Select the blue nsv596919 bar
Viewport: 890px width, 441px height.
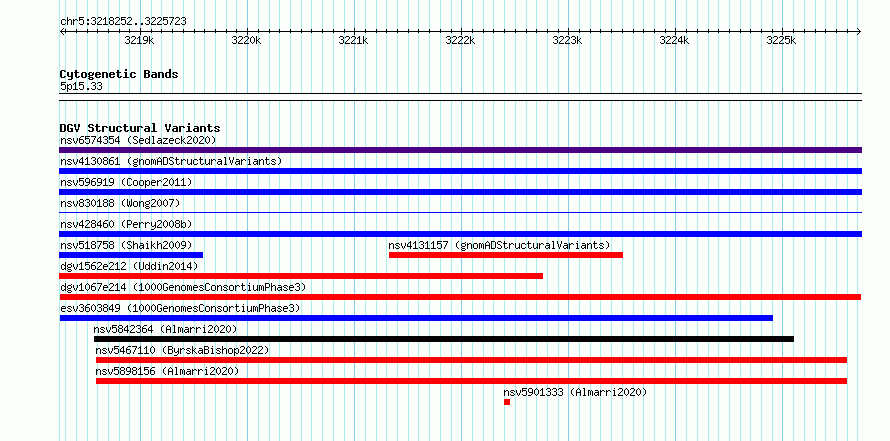(460, 192)
